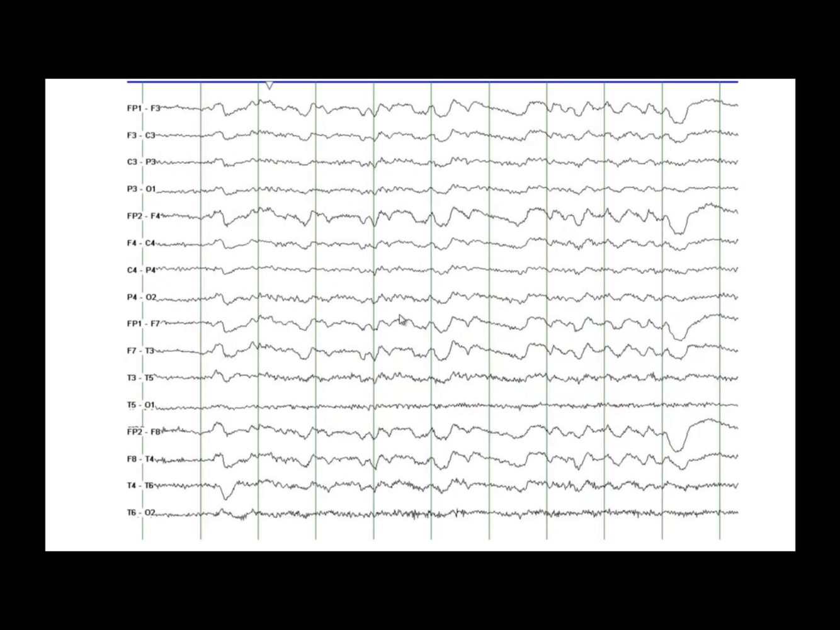
Task: Select the F7 - T3 channel label
Action: coord(140,351)
